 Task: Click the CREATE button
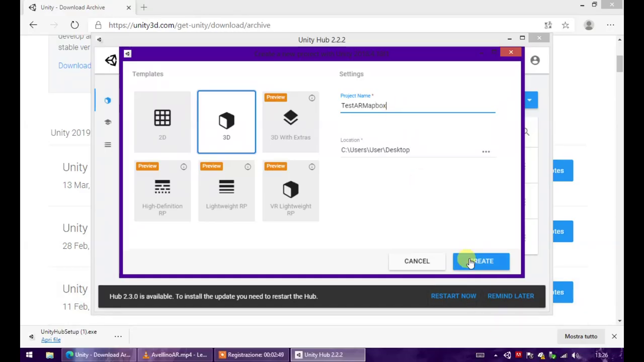(x=481, y=261)
